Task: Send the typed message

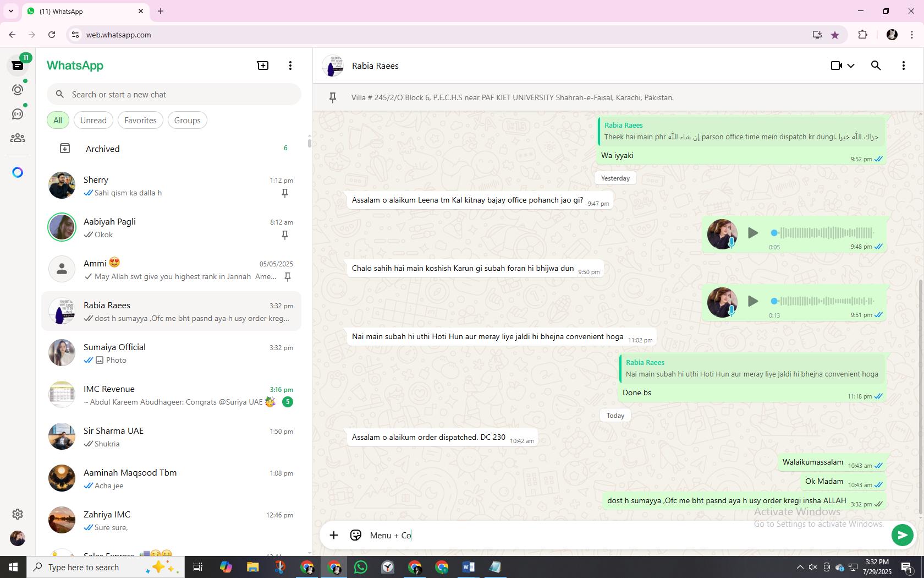Action: click(902, 535)
